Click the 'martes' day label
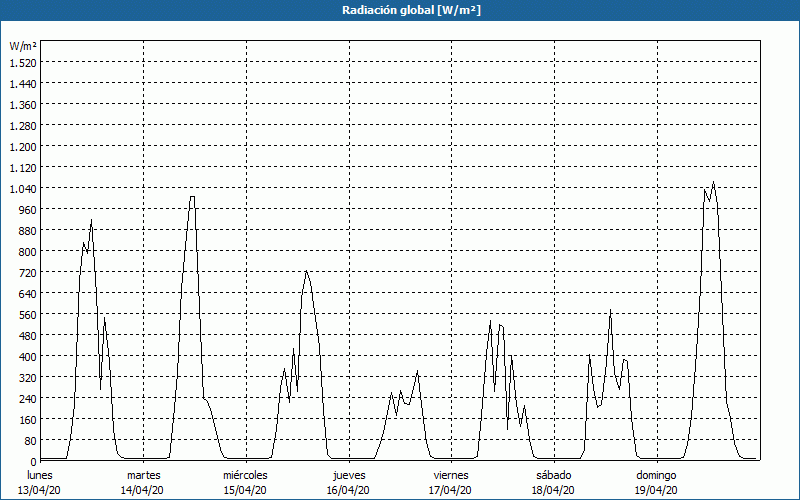 pyautogui.click(x=143, y=475)
